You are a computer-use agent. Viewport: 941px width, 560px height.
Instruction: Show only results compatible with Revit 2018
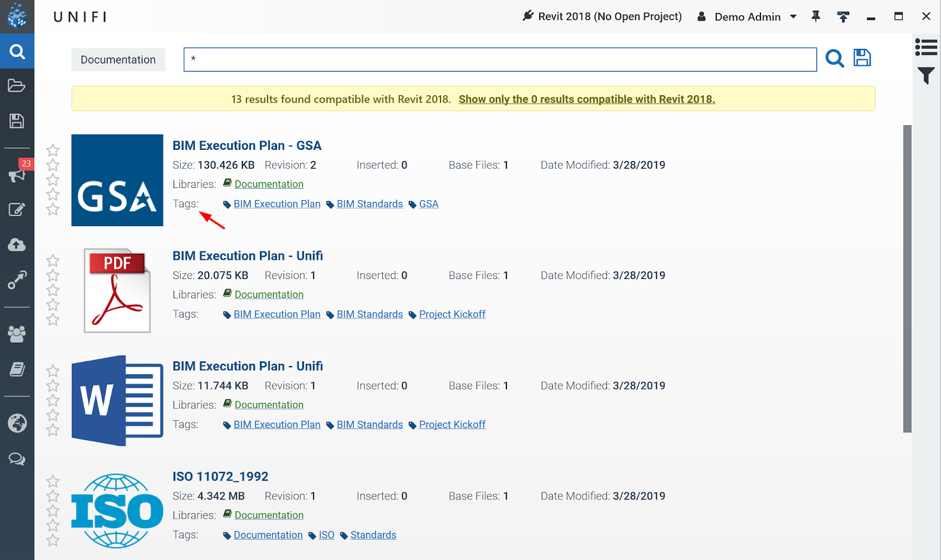coord(587,99)
